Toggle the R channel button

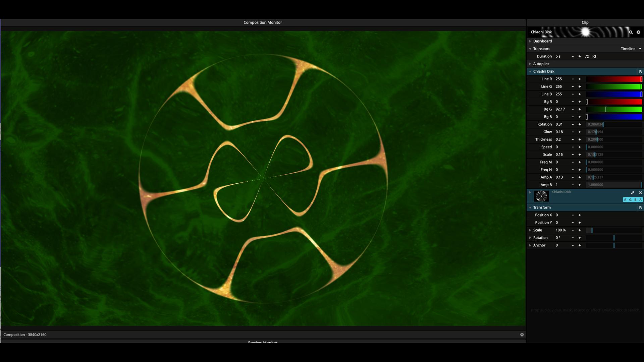tap(625, 200)
